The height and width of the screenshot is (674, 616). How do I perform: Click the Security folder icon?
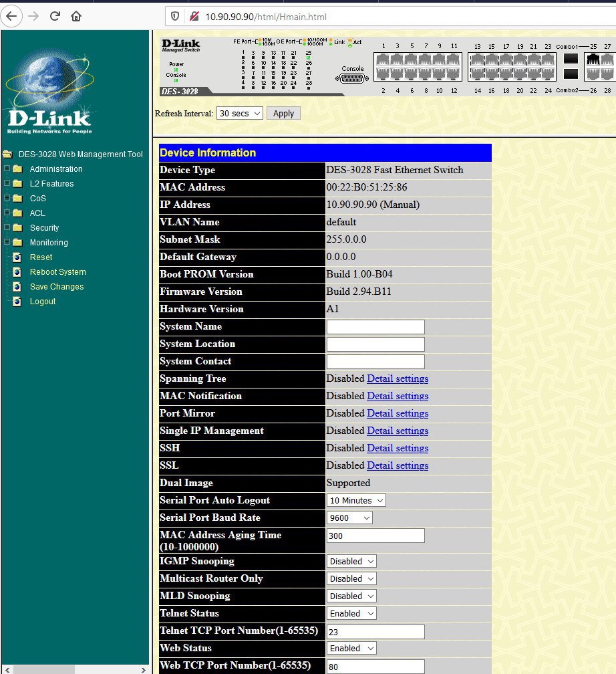click(17, 227)
